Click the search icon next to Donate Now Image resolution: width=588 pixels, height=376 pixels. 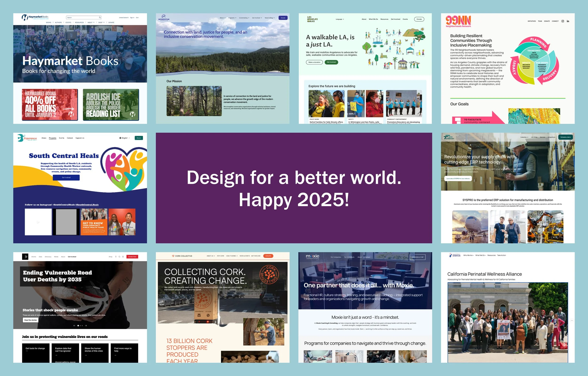point(119,257)
